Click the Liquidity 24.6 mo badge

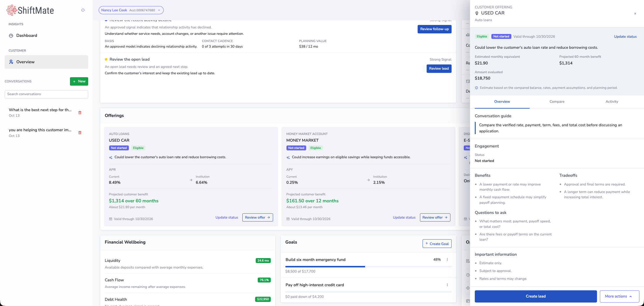[263, 260]
